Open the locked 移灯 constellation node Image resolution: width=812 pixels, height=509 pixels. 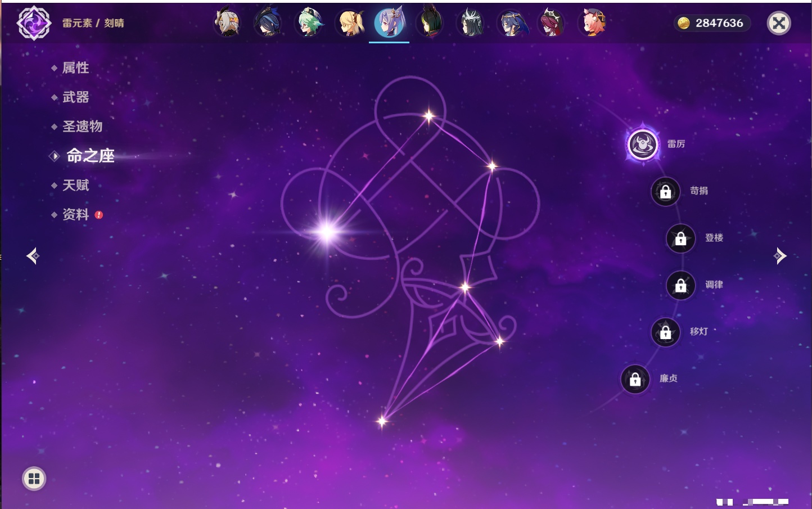click(x=666, y=332)
